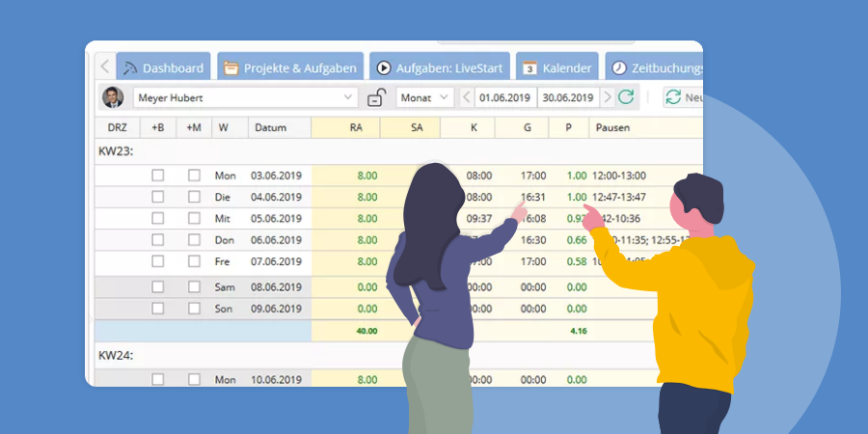Open the Dashboard tab
The image size is (868, 434).
[162, 68]
